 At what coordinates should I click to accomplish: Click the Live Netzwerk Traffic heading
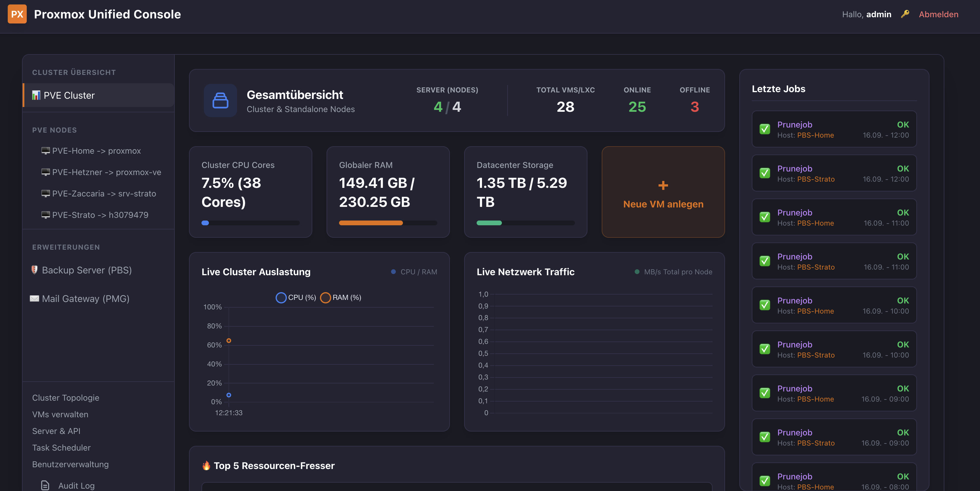pyautogui.click(x=525, y=272)
